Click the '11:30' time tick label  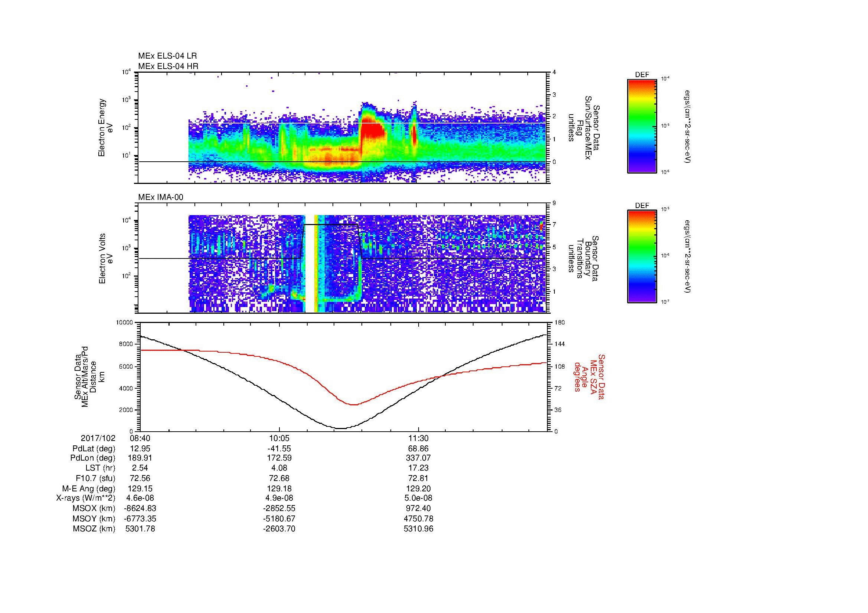(x=418, y=438)
